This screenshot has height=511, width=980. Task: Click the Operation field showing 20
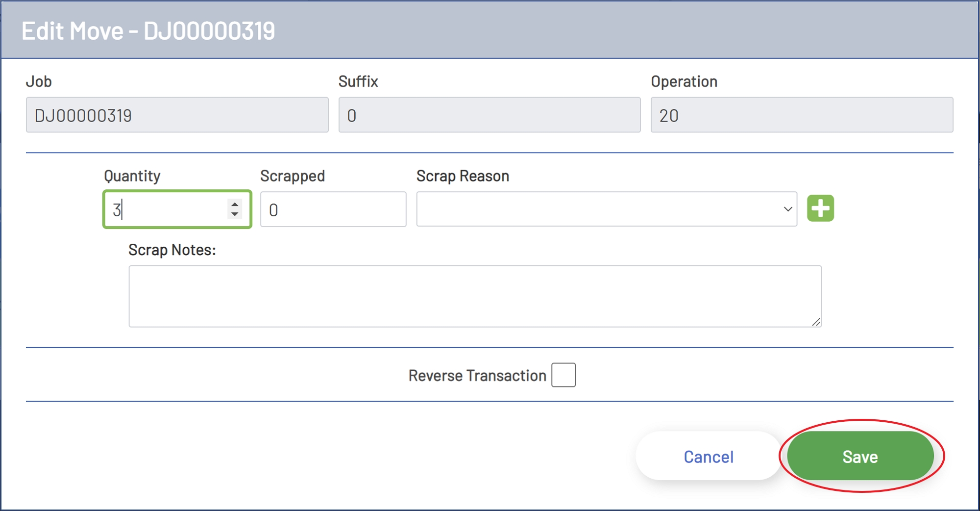point(801,114)
